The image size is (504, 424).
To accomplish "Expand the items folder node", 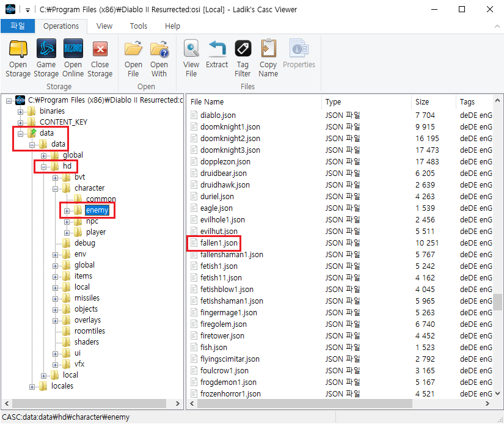I will coord(55,277).
